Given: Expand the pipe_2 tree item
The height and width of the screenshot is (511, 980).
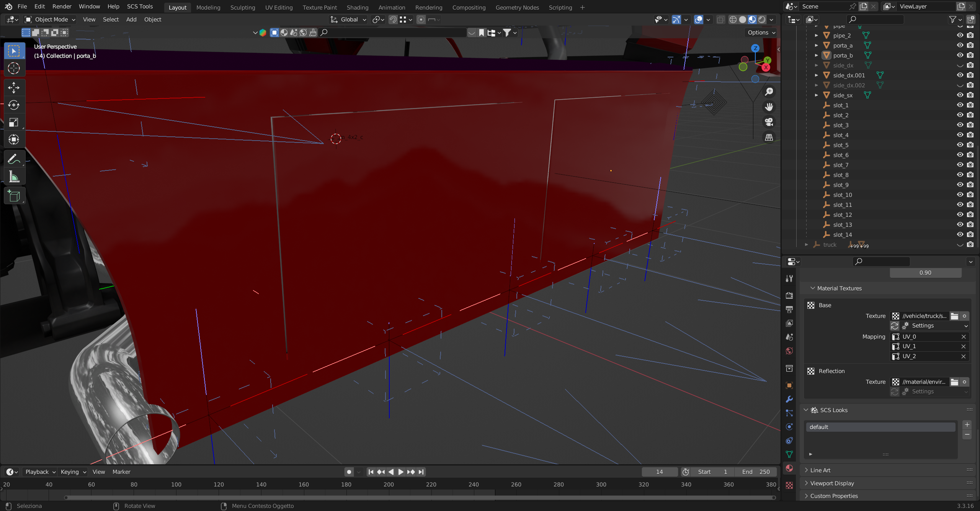Looking at the screenshot, I should coord(816,35).
